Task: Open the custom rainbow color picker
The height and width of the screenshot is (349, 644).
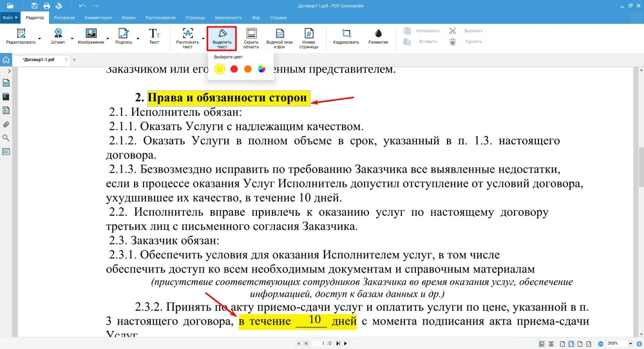Action: click(x=261, y=69)
